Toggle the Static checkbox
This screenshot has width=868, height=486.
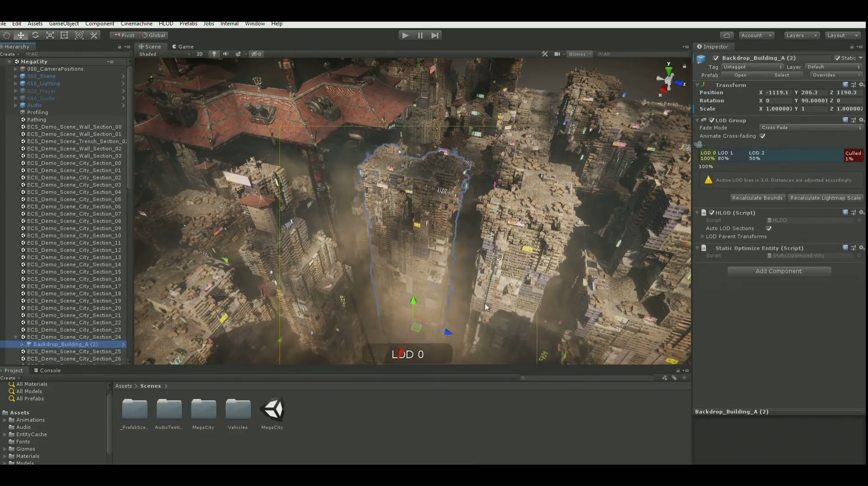pos(838,58)
